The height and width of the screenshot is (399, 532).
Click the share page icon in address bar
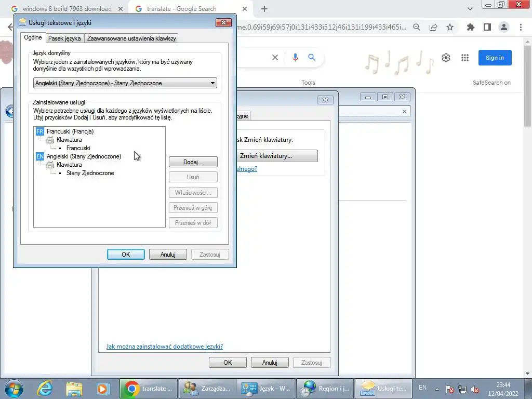tap(433, 27)
